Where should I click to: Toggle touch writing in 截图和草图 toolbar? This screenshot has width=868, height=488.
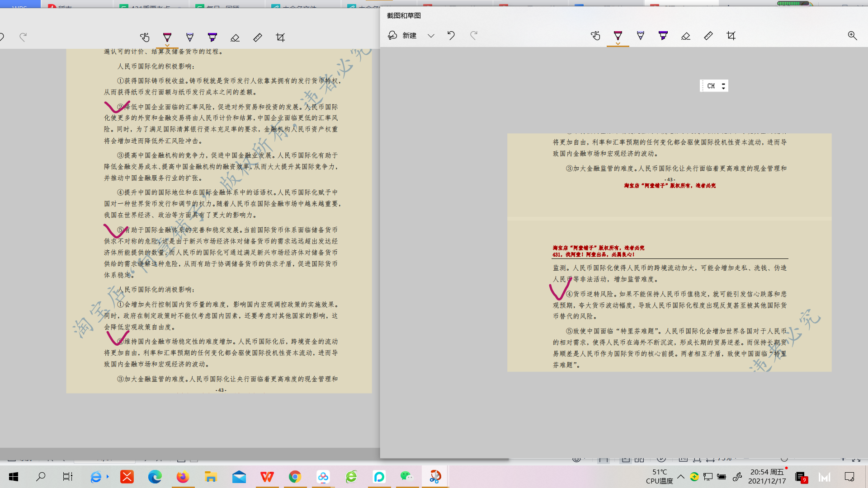pyautogui.click(x=595, y=36)
